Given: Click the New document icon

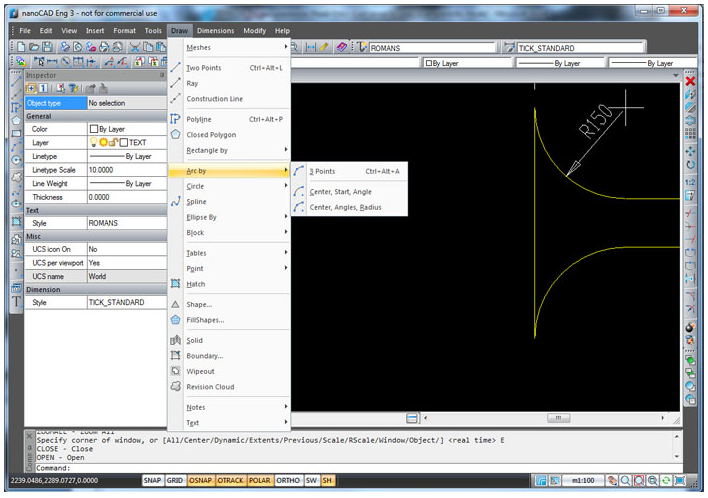Looking at the screenshot, I should pos(21,47).
